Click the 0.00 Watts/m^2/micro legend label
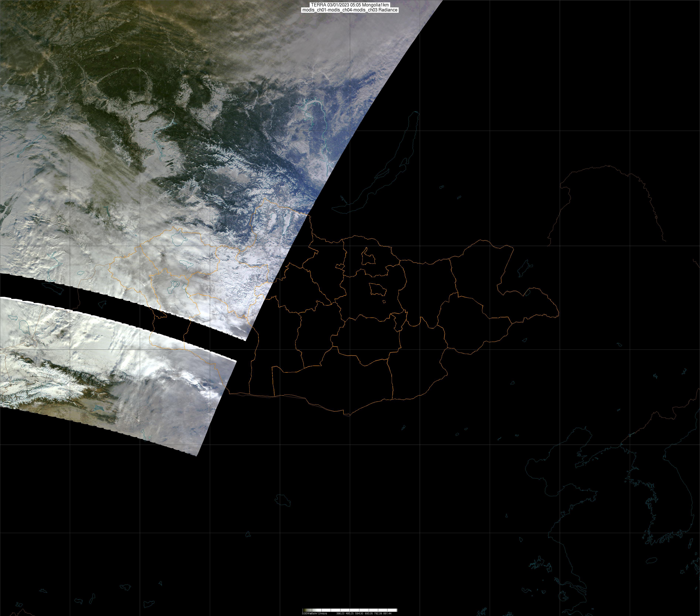 click(x=314, y=613)
